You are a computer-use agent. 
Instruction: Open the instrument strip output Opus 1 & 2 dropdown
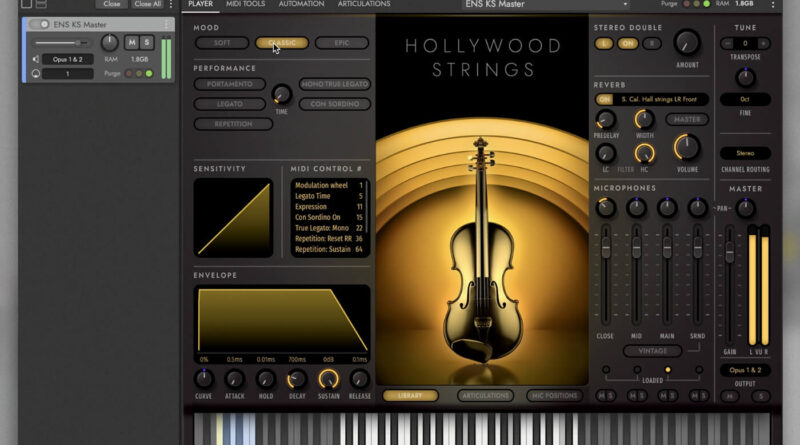[67, 59]
